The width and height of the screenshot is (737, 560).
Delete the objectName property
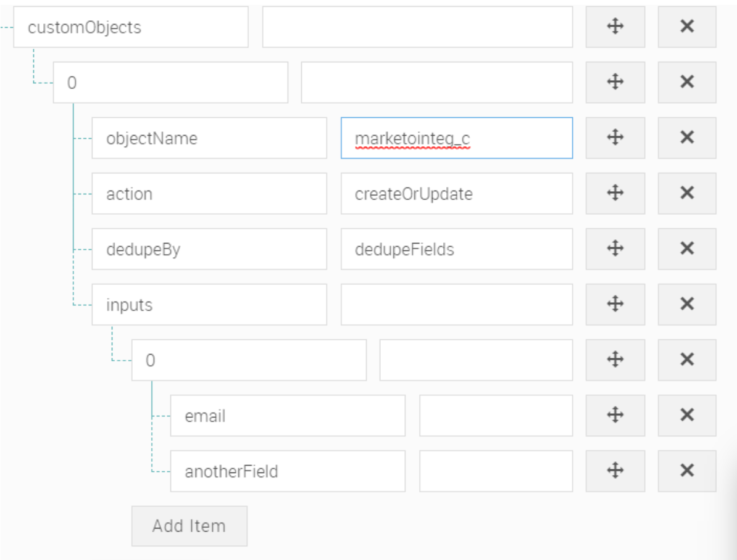click(686, 138)
